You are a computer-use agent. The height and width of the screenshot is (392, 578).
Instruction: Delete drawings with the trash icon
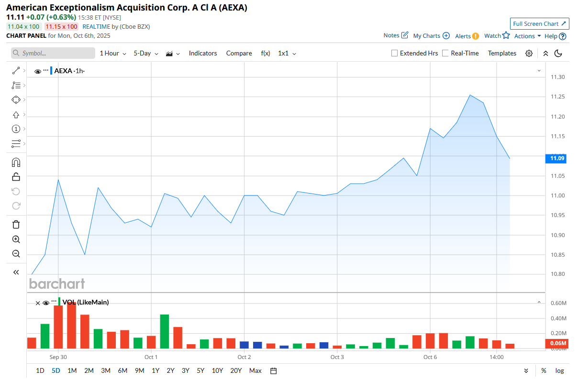point(16,224)
